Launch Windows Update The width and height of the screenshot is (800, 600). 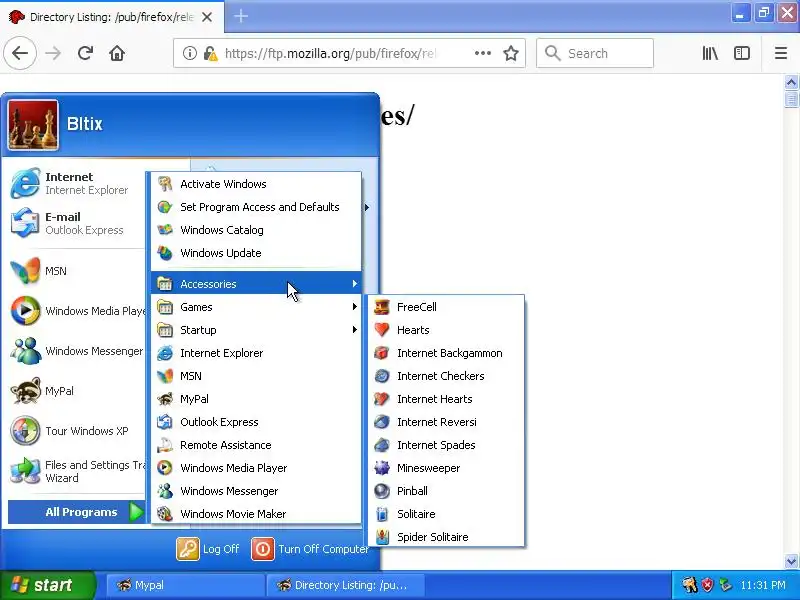tap(256, 253)
